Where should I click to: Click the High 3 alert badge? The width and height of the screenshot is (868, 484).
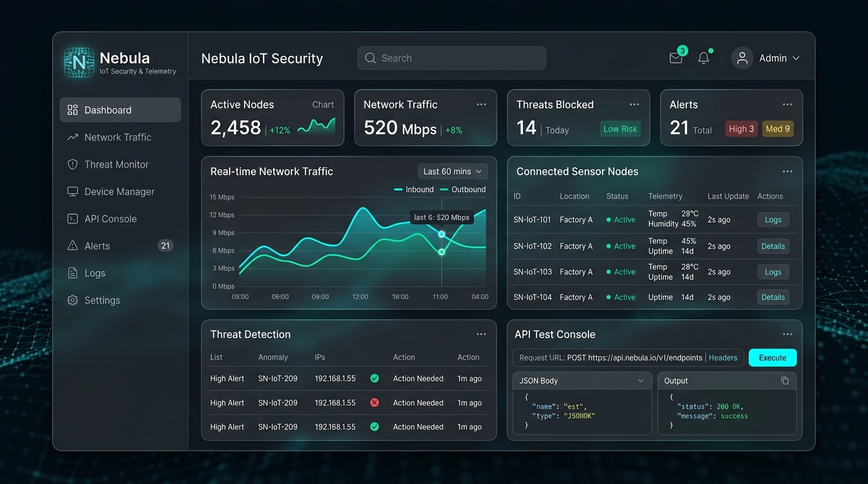pyautogui.click(x=742, y=129)
